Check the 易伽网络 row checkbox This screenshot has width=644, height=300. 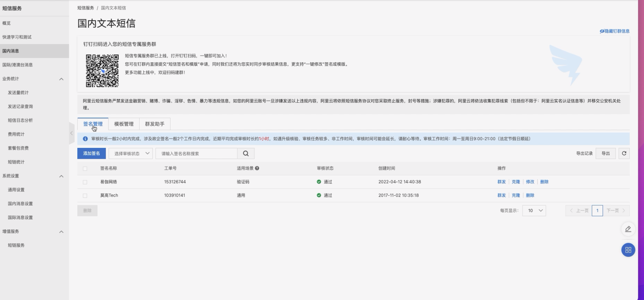coord(85,182)
